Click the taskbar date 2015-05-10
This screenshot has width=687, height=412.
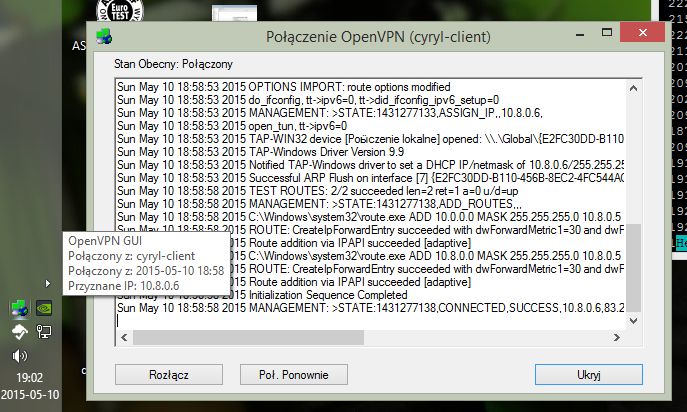click(x=30, y=394)
